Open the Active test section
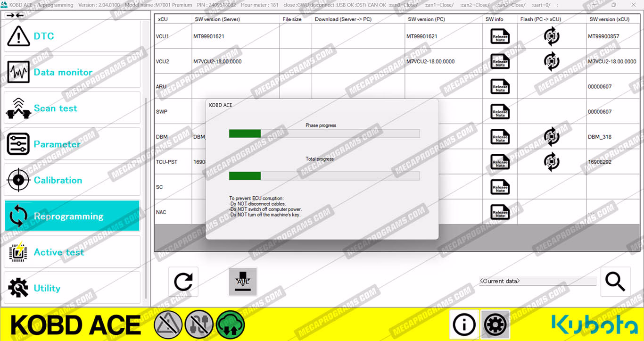Viewport: 644px width, 341px height. pyautogui.click(x=72, y=252)
